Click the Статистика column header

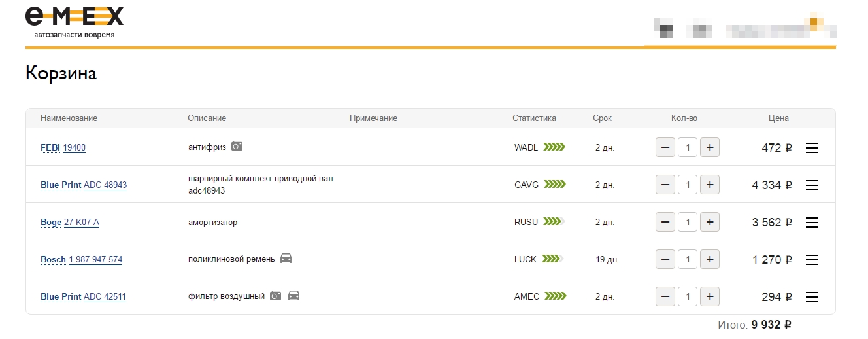534,118
